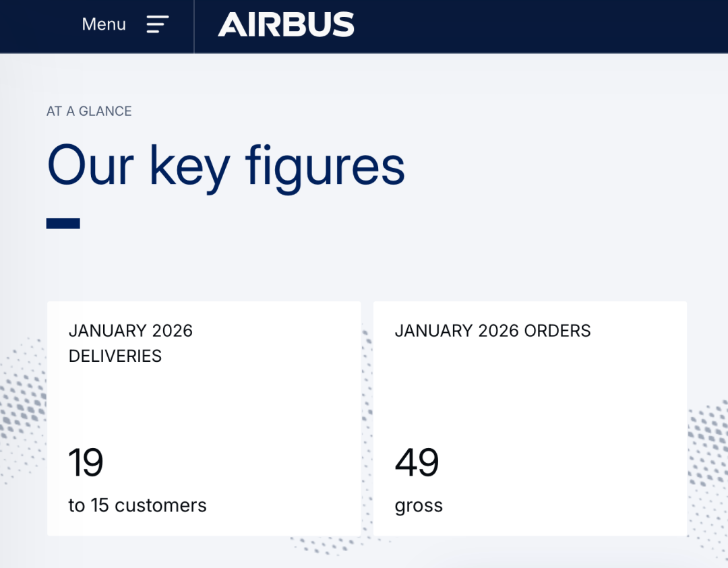Click the blue accent bar under heading
The height and width of the screenshot is (568, 728).
point(63,223)
